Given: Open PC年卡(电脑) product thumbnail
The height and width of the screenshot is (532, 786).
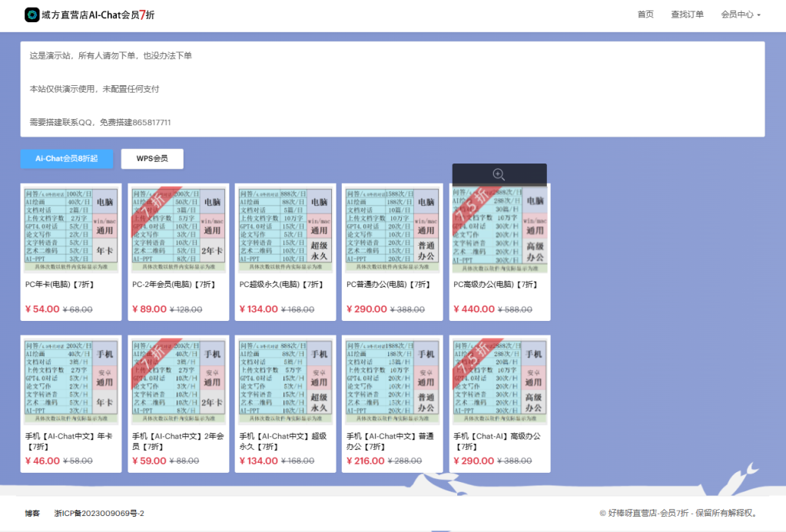Looking at the screenshot, I should point(71,230).
